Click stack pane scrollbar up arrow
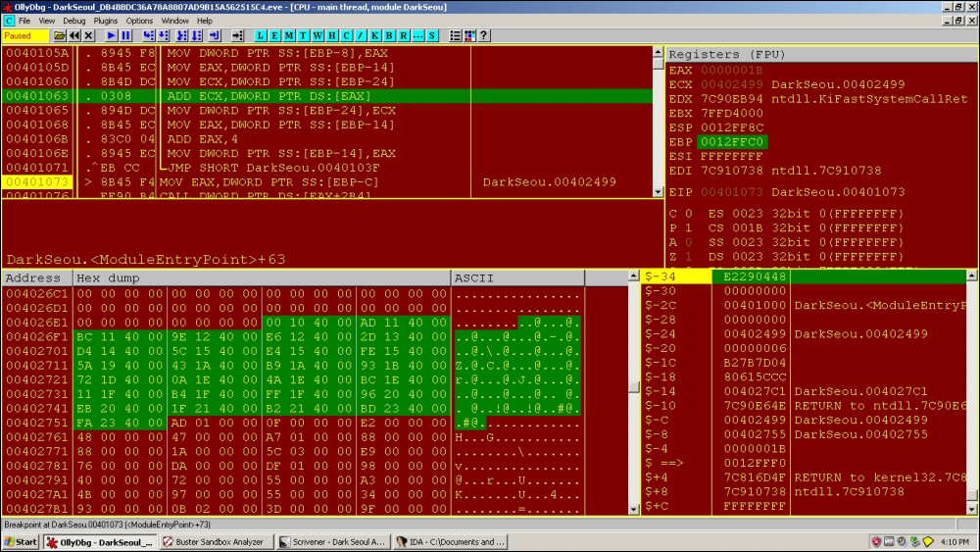Image resolution: width=980 pixels, height=552 pixels. tap(972, 276)
